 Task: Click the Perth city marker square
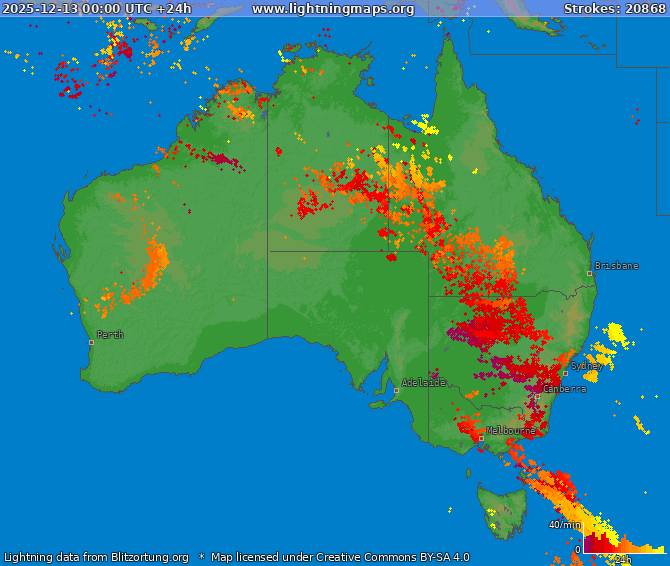pos(91,343)
